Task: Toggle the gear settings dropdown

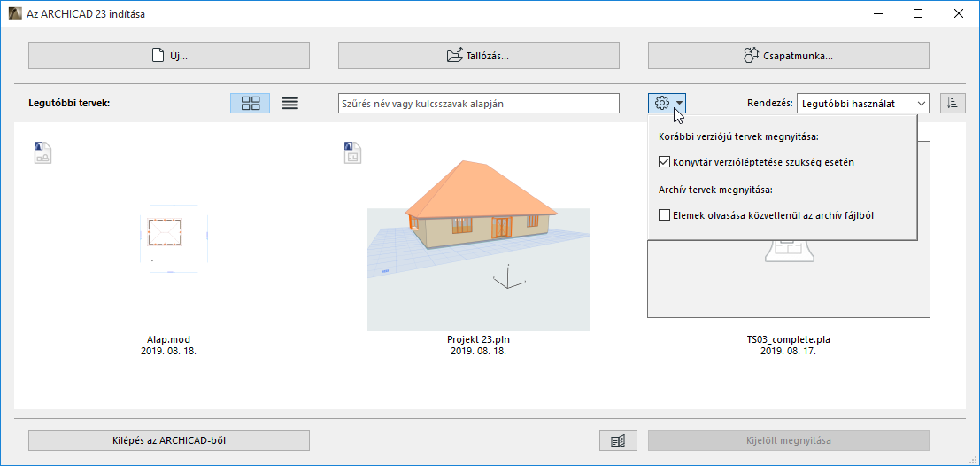Action: 667,103
